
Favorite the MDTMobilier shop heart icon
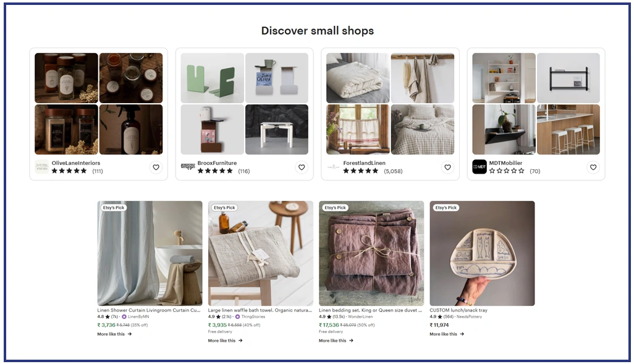pyautogui.click(x=593, y=167)
